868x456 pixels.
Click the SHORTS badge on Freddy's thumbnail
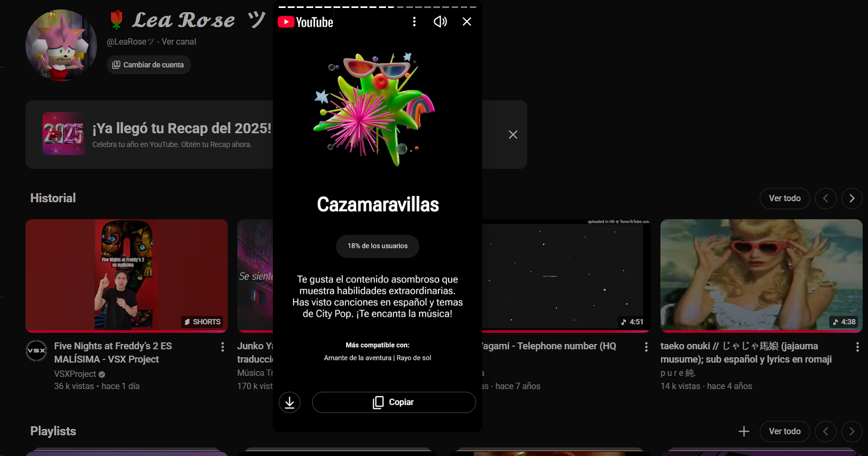coord(202,322)
